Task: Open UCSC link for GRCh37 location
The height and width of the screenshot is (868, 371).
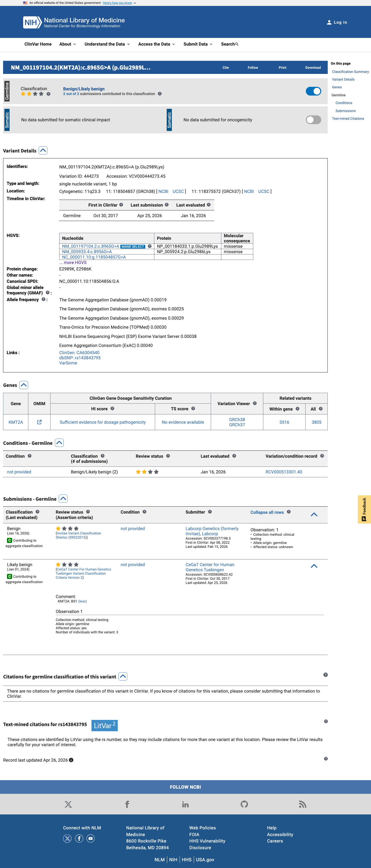Action: (x=264, y=191)
